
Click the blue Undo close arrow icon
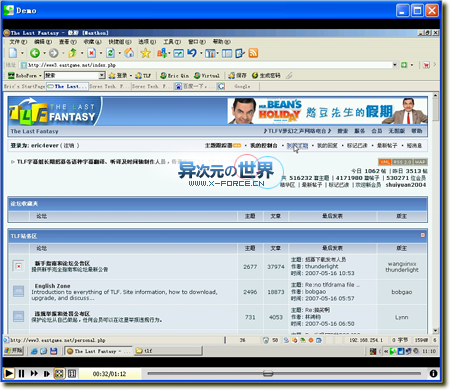192,53
